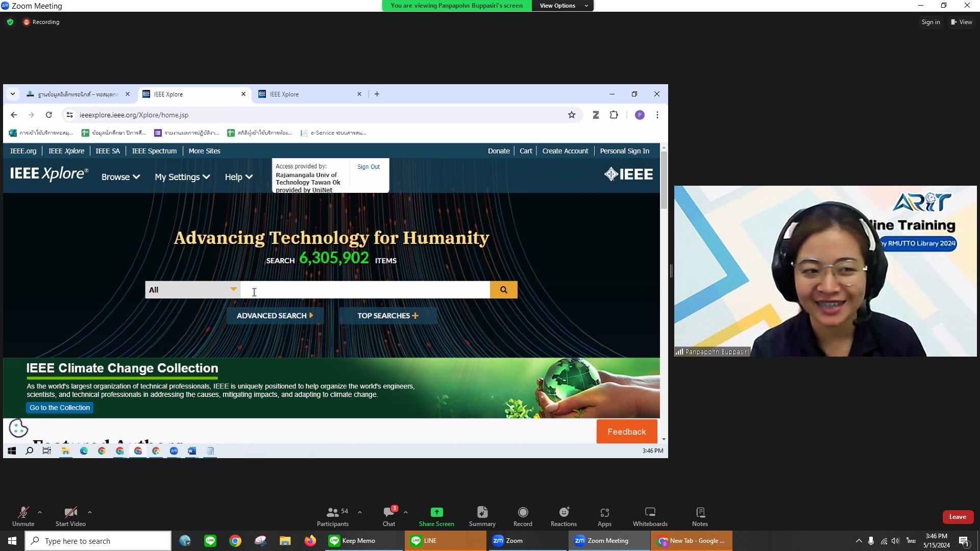
Task: Open the Chrome profile avatar P
Action: pos(640,115)
